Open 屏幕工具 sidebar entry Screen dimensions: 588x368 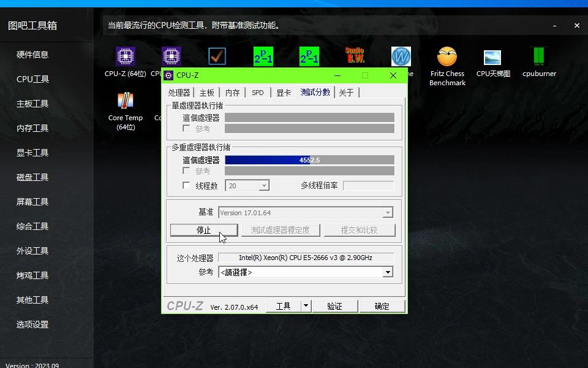click(x=32, y=202)
